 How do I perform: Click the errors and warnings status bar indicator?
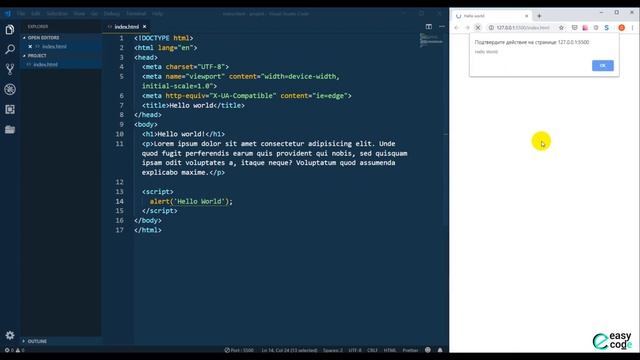[14, 350]
